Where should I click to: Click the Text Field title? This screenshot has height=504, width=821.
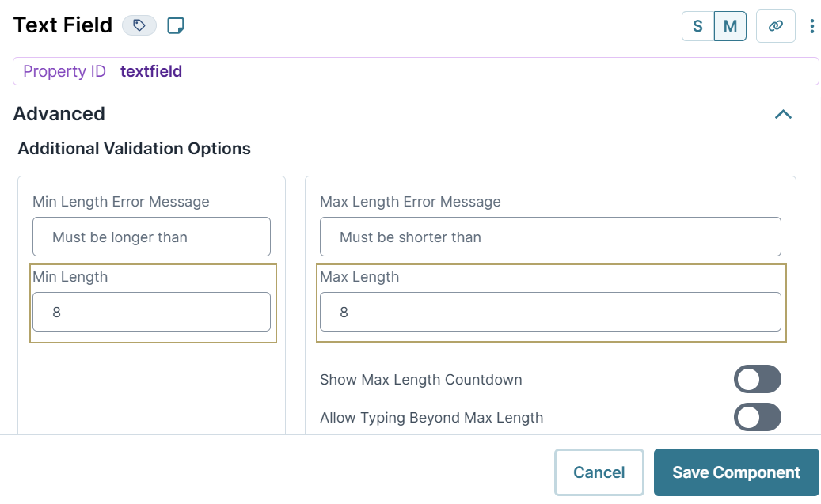(63, 25)
